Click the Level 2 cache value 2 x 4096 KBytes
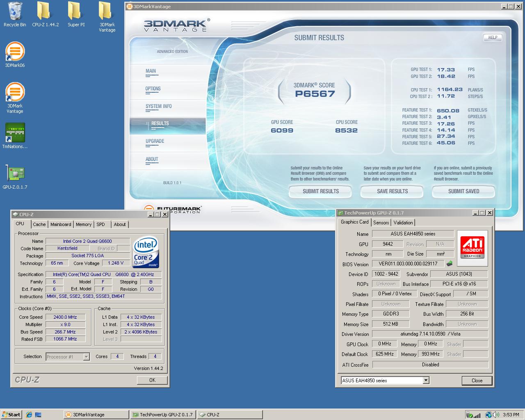Screen dimensions: 525x420 pyautogui.click(x=141, y=332)
